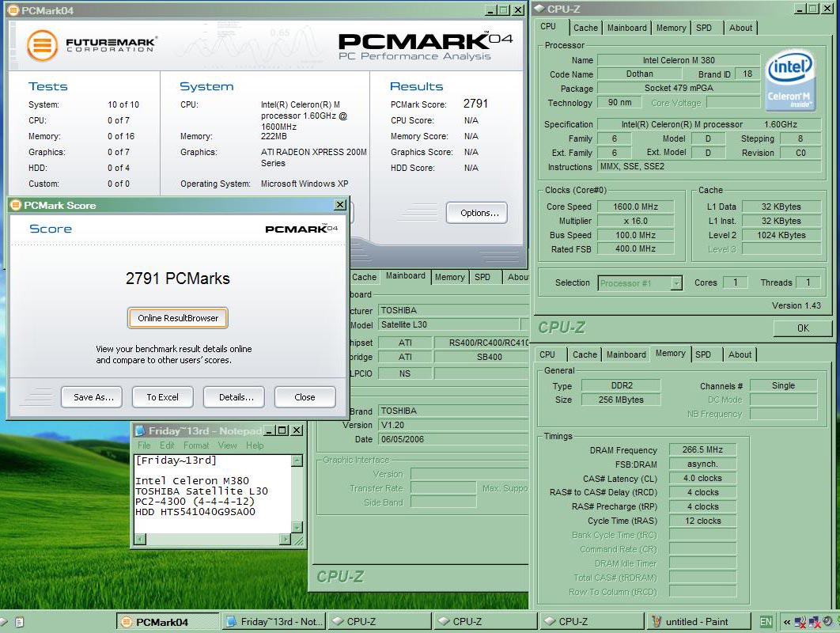Click the HDD HTS541040G9SA00 line in Notepad

[195, 512]
